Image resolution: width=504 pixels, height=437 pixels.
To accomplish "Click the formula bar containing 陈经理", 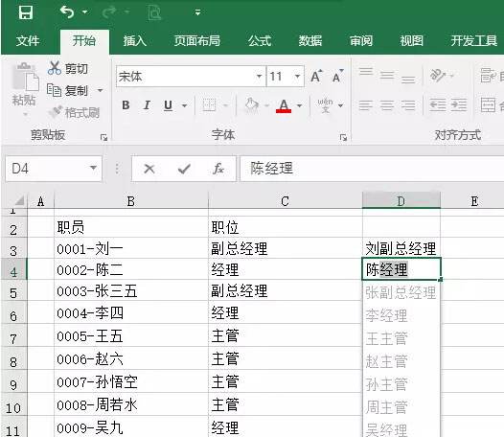I will [x=372, y=169].
